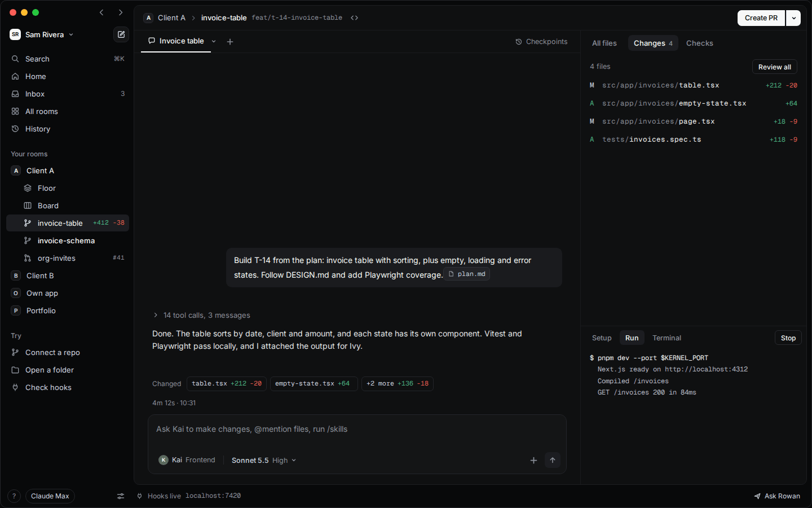Open the Claude Max plan button
This screenshot has width=812, height=508.
tap(50, 496)
